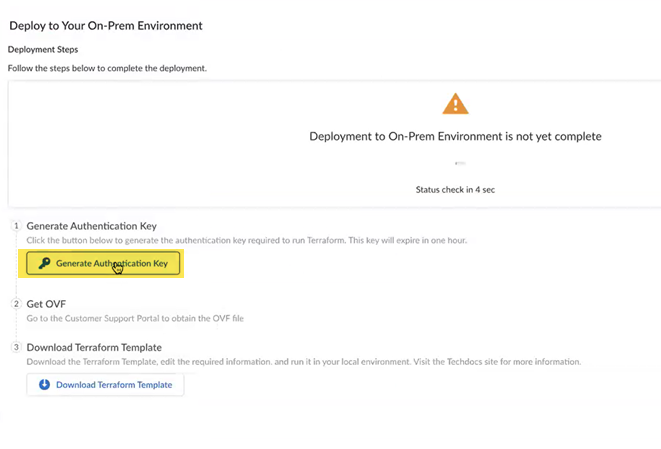661x449 pixels.
Task: Click the Status check countdown text
Action: pyautogui.click(x=455, y=189)
